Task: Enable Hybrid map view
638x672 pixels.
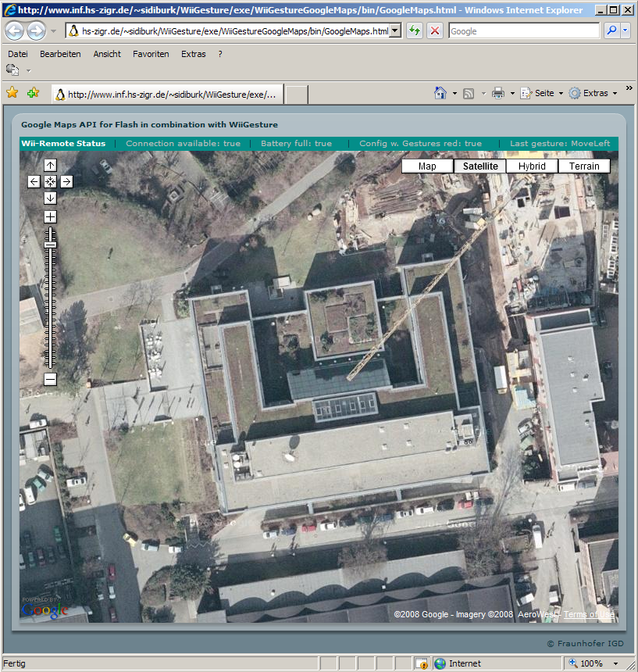Action: click(532, 166)
